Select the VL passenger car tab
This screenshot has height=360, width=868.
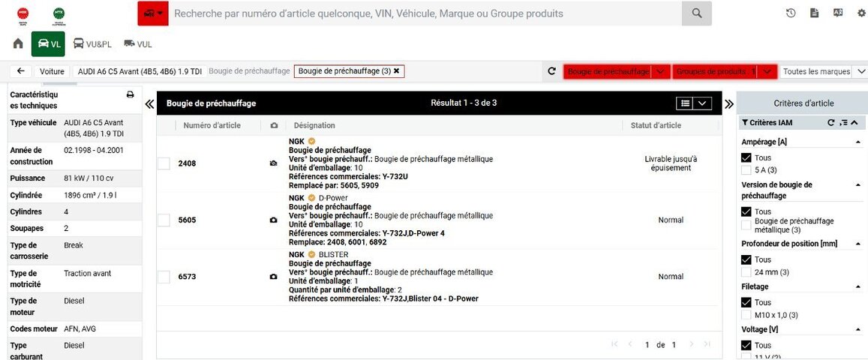click(x=48, y=44)
